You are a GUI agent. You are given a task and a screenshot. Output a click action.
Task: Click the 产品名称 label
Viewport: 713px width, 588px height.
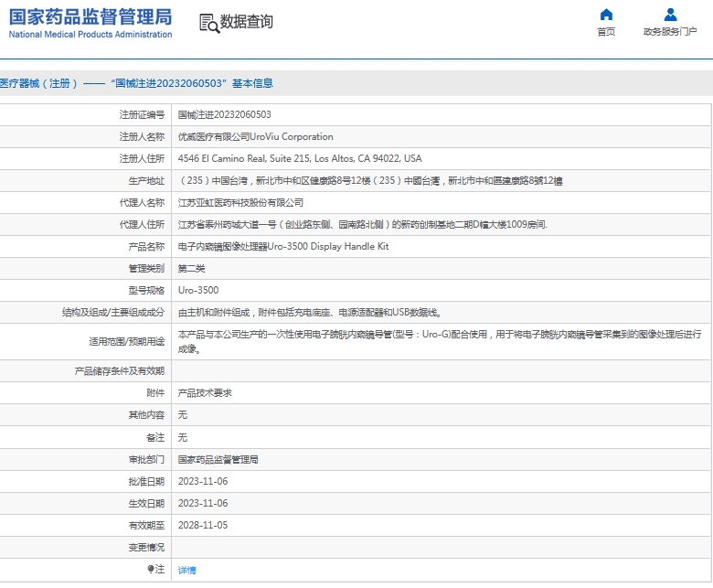pyautogui.click(x=146, y=247)
